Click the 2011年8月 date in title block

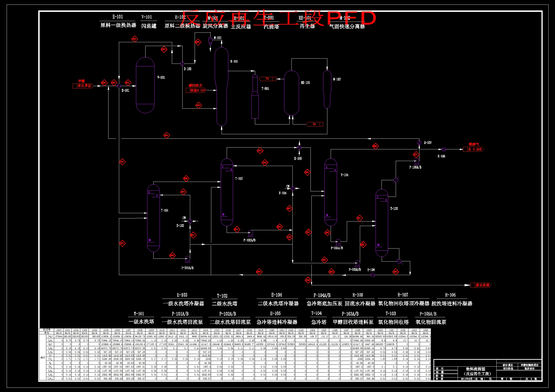click(466, 379)
